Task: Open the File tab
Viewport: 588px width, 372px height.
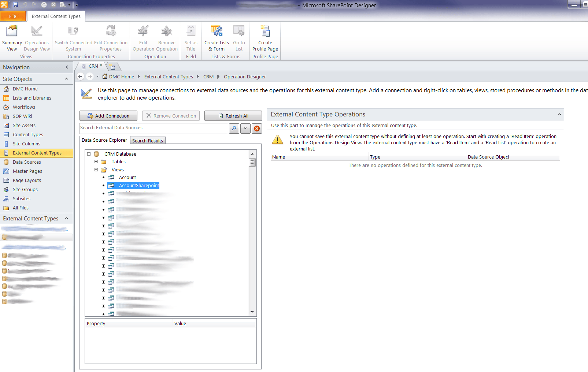Action: (13, 16)
